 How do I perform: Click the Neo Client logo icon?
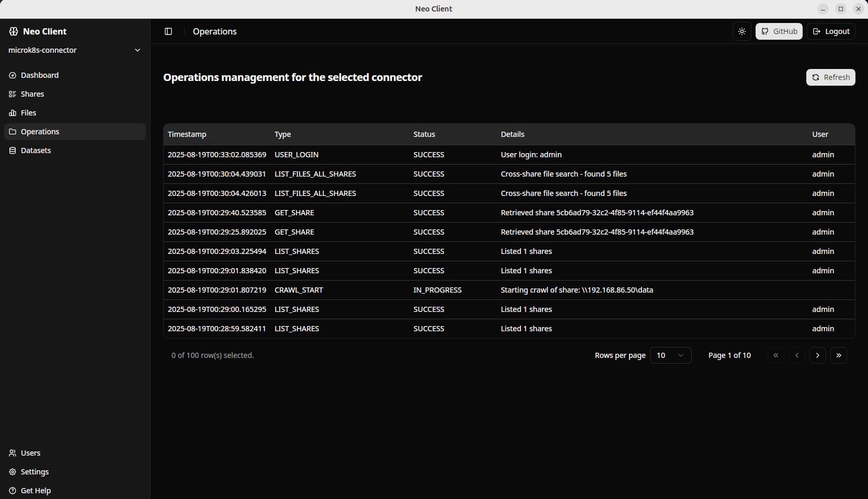coord(13,31)
